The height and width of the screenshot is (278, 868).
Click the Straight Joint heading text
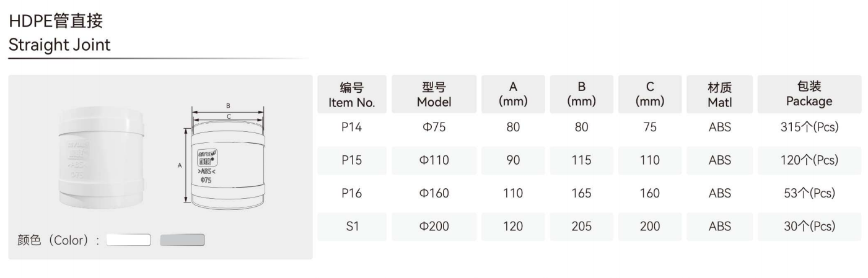pos(59,45)
